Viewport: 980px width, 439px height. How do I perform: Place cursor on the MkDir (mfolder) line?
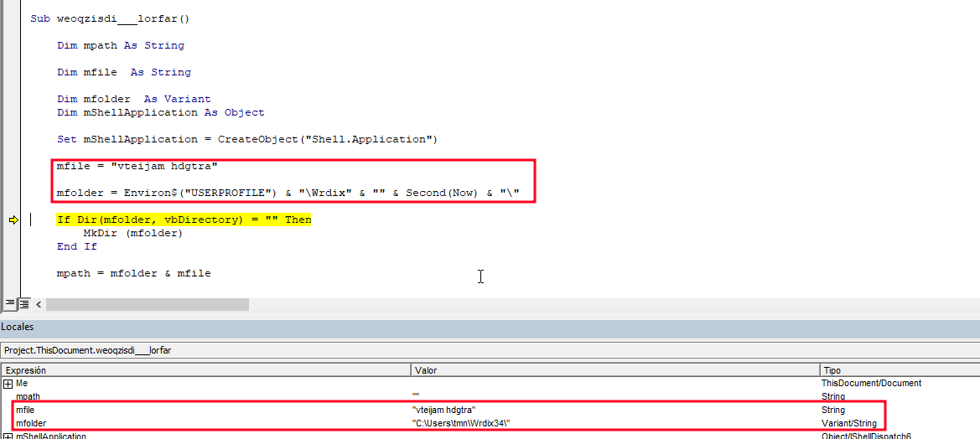132,233
